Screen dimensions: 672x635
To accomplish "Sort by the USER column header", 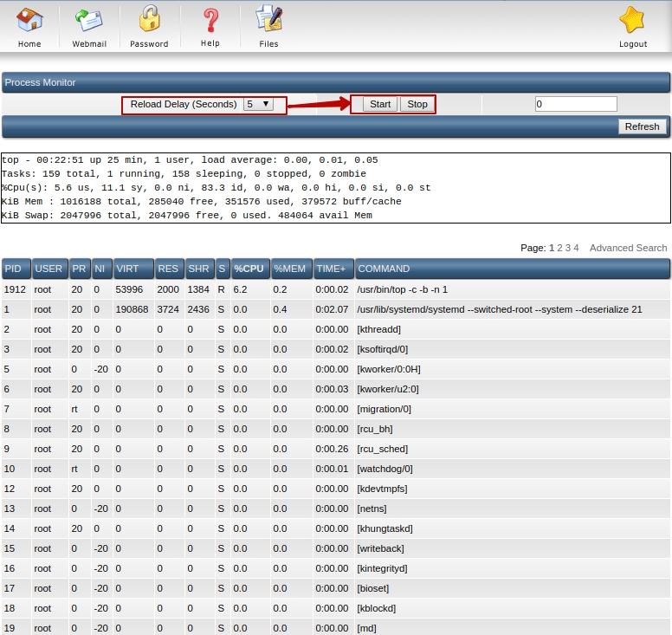I will pos(48,269).
